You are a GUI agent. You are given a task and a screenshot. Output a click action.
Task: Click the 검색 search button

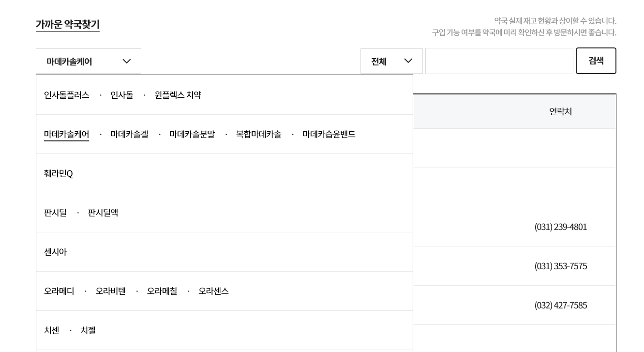(x=596, y=61)
